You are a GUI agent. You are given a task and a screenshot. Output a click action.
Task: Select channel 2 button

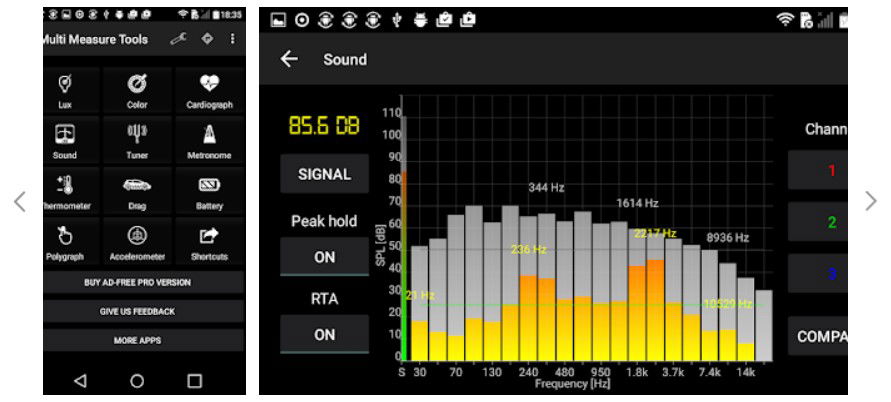click(x=818, y=222)
